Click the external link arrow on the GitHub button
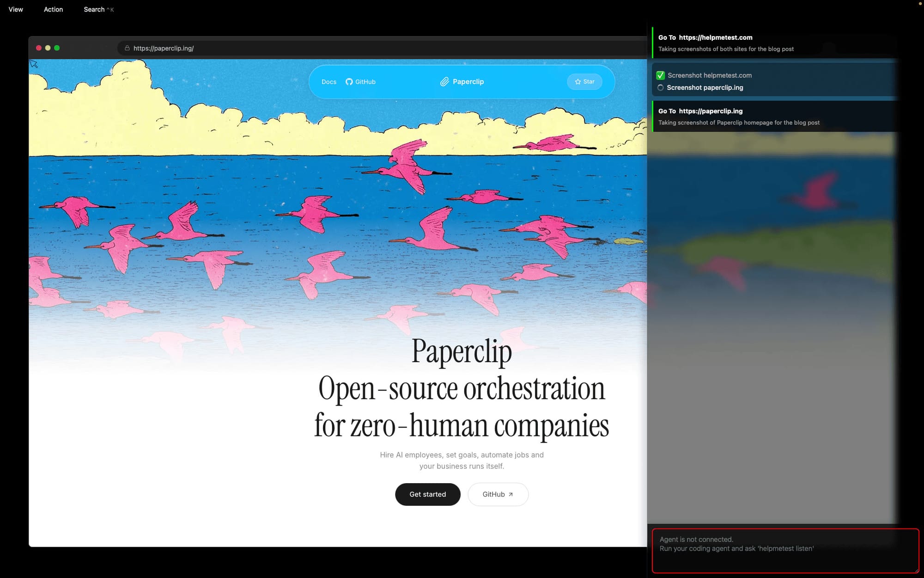The height and width of the screenshot is (578, 924). pos(510,494)
